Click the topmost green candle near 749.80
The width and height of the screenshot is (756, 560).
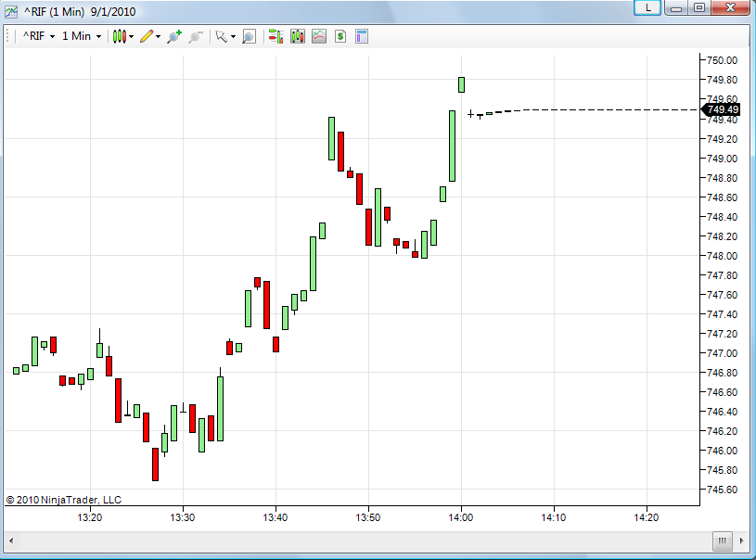[461, 84]
